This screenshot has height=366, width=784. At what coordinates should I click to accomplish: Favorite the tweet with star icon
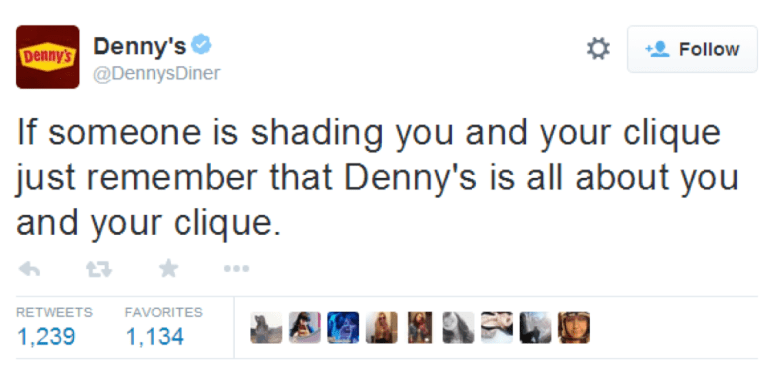pyautogui.click(x=168, y=269)
